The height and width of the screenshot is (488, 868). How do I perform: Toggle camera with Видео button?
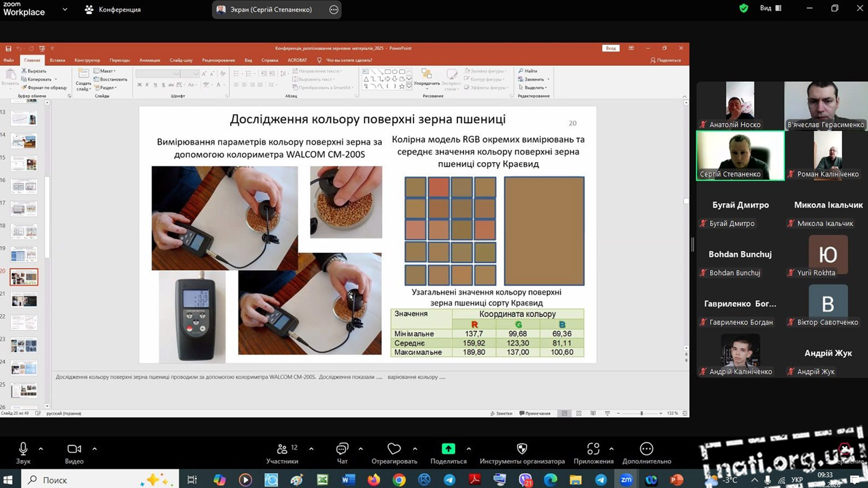[74, 453]
